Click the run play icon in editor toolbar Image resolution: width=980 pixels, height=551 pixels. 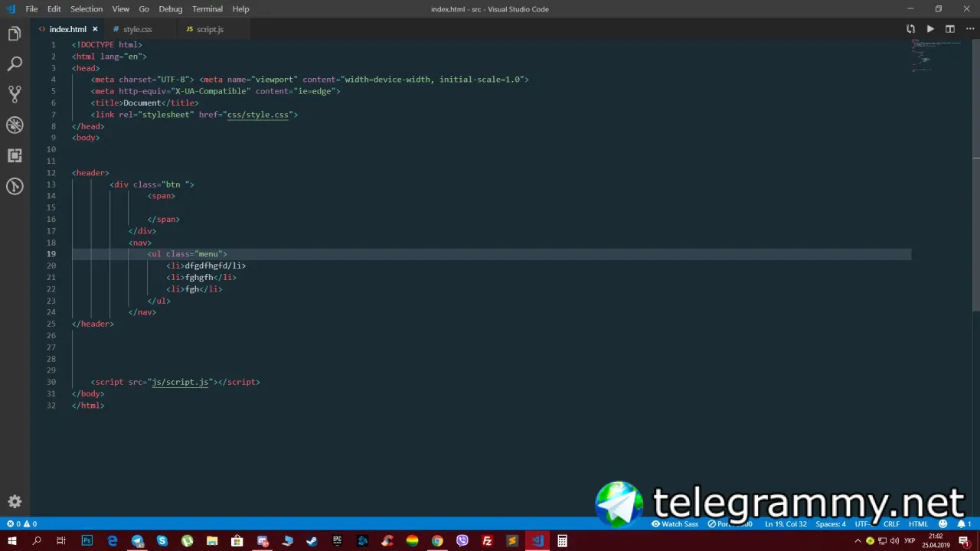(x=930, y=29)
